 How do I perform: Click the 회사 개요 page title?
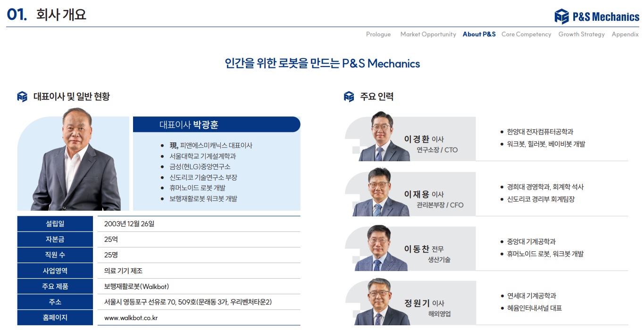click(x=61, y=15)
